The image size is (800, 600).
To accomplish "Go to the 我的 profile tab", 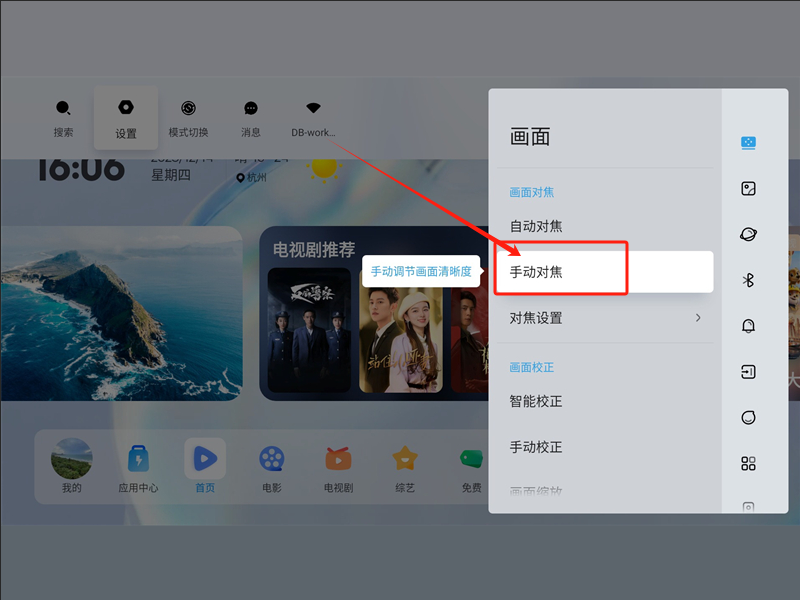I will tap(71, 468).
